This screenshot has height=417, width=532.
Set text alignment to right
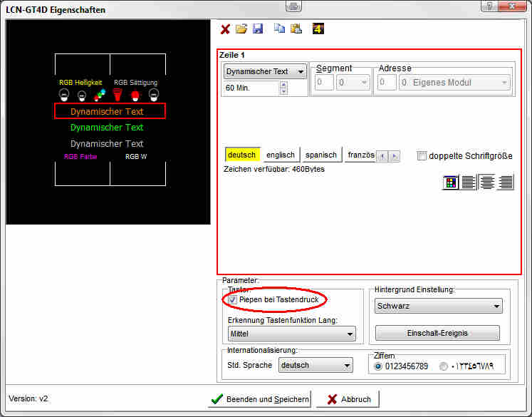[x=506, y=182]
